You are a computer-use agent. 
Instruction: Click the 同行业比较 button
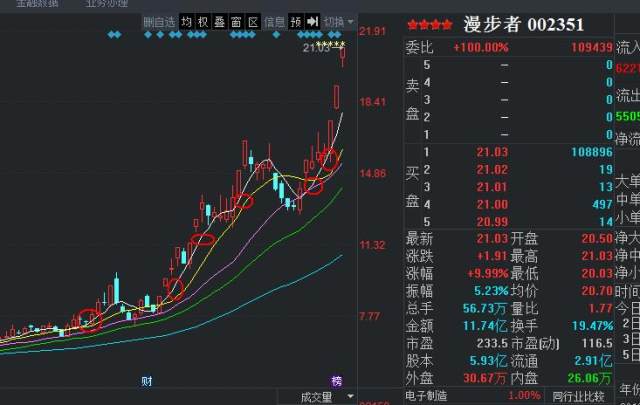pos(578,396)
